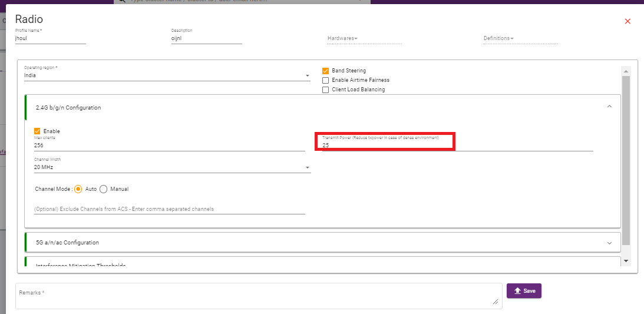
Task: Click the Remarks text area
Action: (x=258, y=296)
